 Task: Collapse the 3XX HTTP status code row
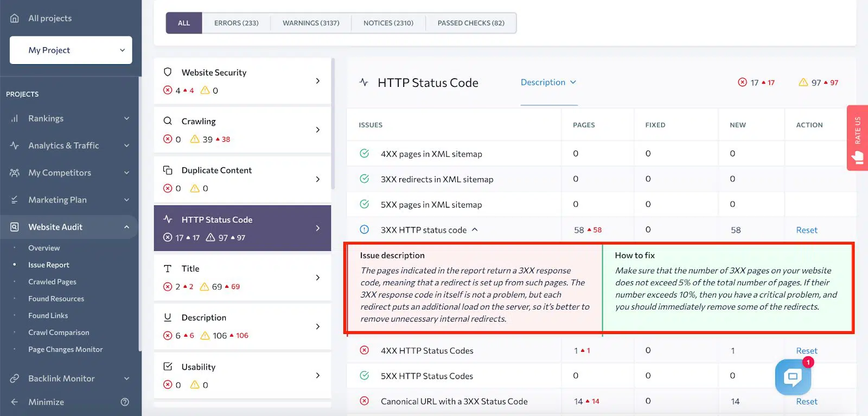[475, 230]
